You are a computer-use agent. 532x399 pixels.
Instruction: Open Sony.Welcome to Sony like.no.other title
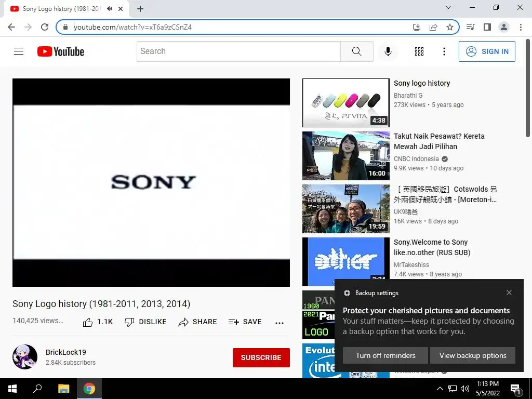432,247
